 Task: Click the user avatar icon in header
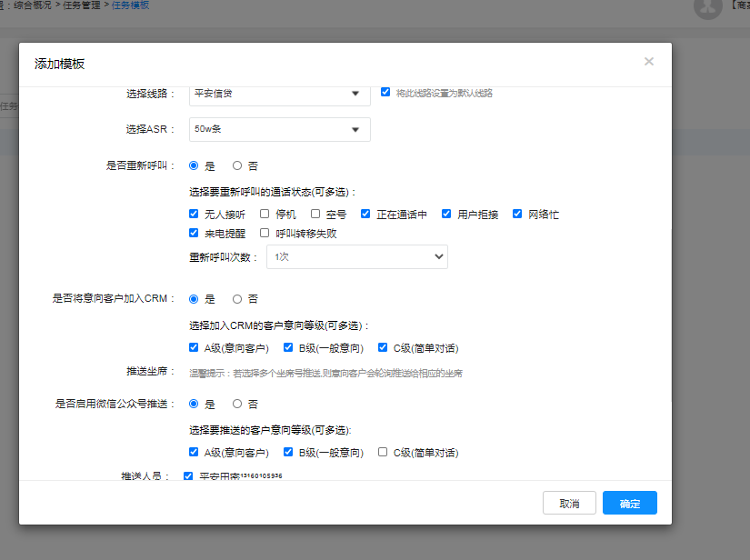coord(708,6)
